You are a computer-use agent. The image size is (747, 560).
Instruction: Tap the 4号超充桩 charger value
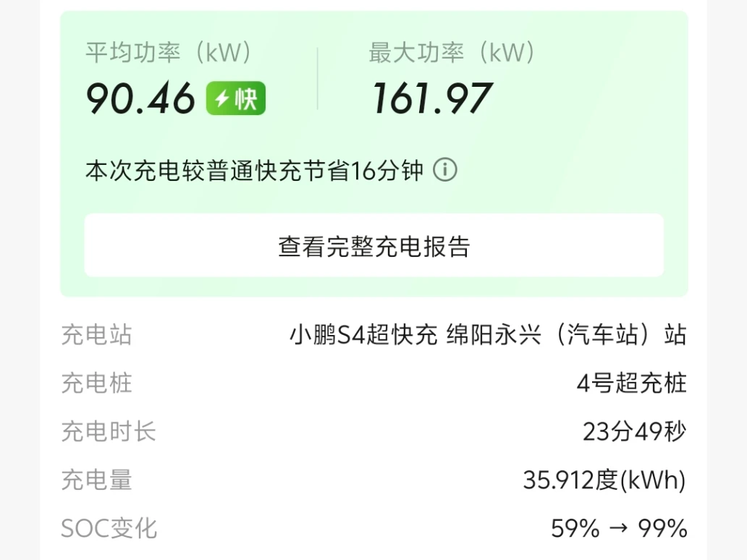631,383
